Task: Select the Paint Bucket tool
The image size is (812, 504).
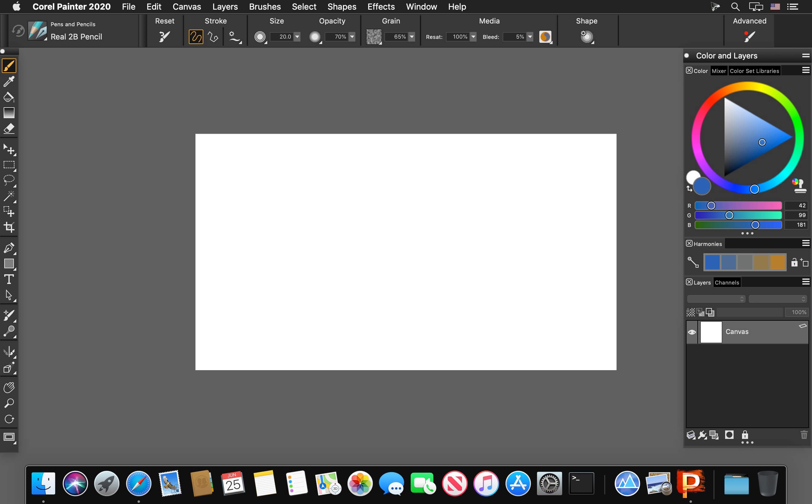Action: [9, 97]
